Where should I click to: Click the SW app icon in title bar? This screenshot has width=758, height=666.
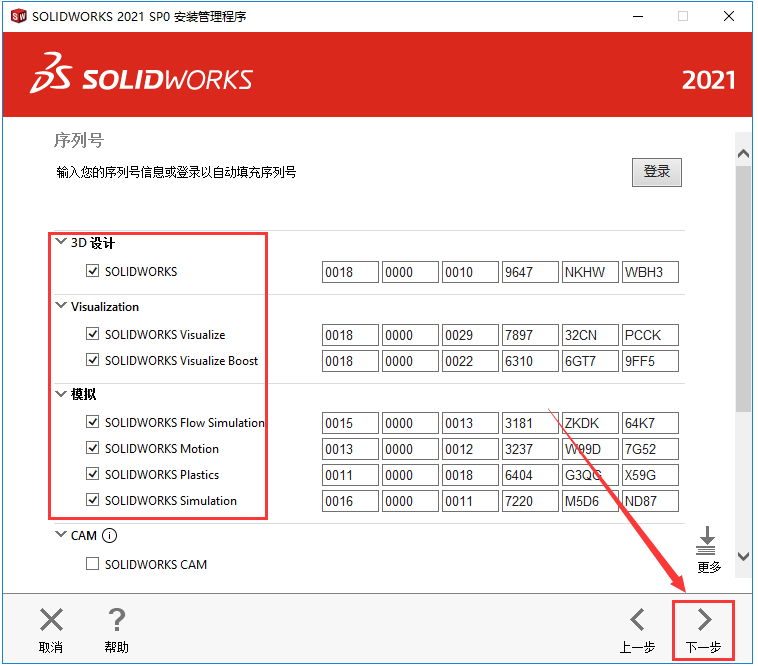coord(18,16)
